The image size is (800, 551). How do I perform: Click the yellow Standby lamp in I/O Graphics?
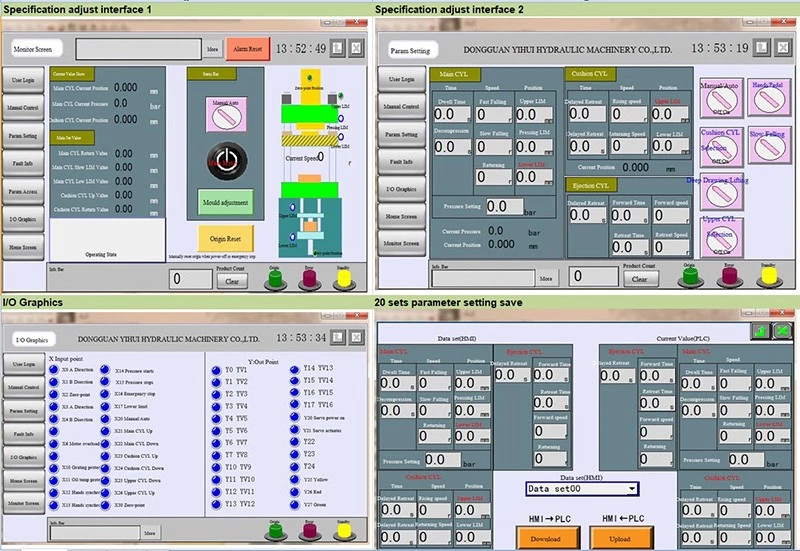[344, 531]
